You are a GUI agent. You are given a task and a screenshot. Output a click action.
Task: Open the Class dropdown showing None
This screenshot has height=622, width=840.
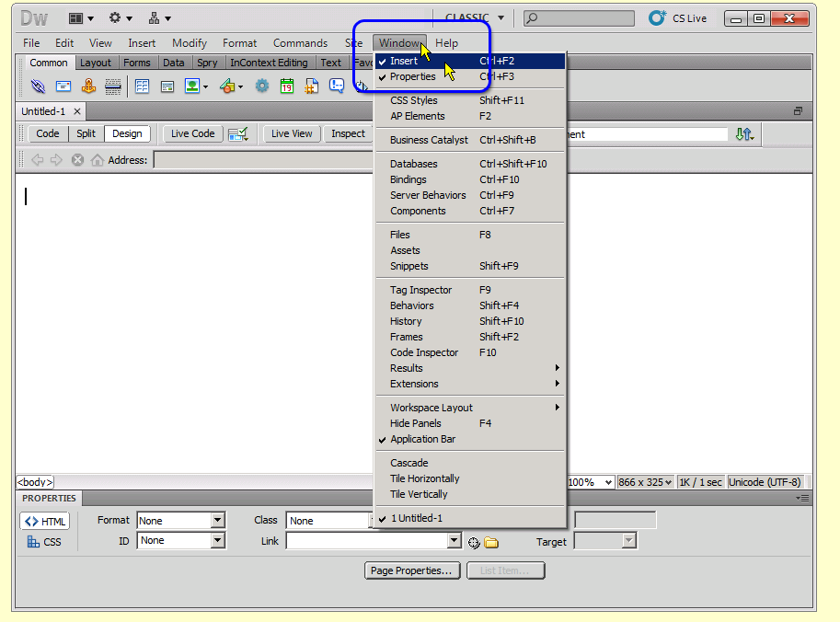click(x=329, y=520)
